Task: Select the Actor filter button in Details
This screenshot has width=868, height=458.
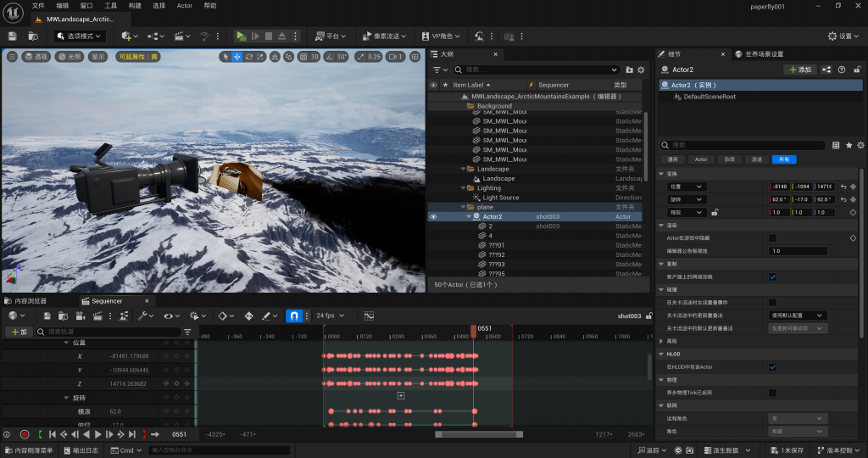Action: (701, 159)
